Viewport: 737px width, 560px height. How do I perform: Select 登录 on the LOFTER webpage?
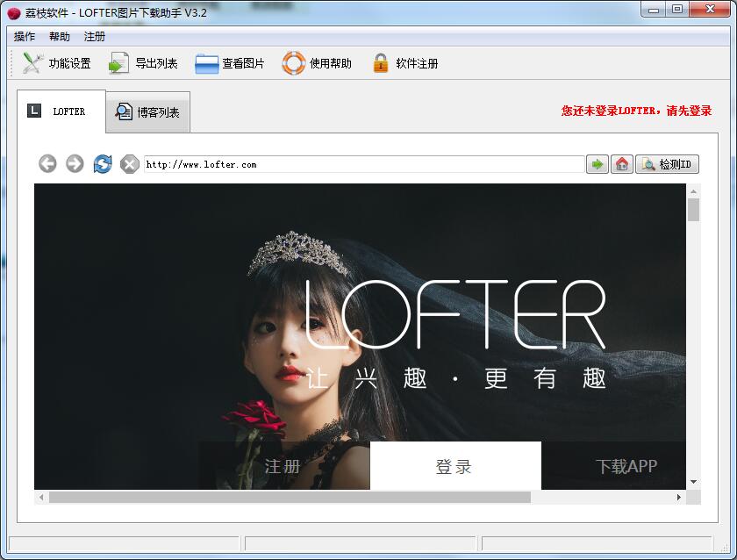(x=454, y=466)
